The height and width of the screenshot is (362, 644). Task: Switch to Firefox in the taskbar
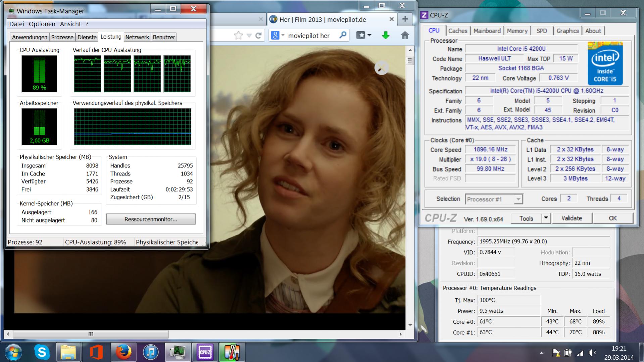(123, 352)
